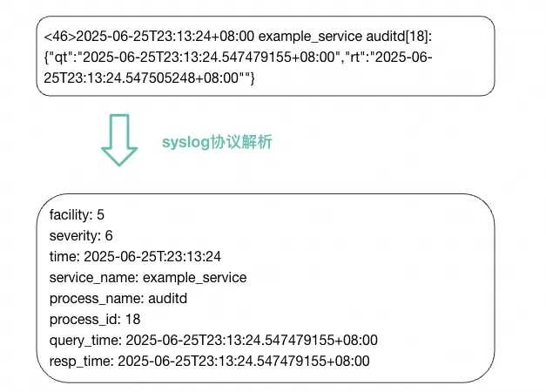Click the example_service text in raw log

coord(310,37)
